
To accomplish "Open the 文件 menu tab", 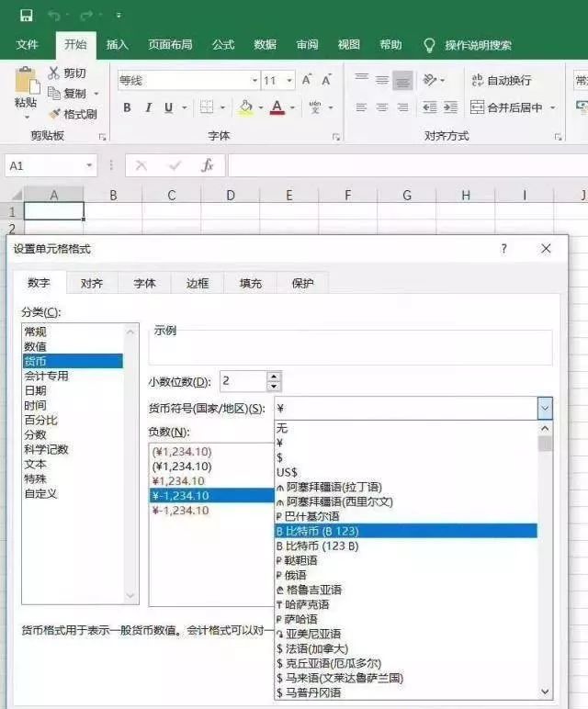I will tap(28, 44).
